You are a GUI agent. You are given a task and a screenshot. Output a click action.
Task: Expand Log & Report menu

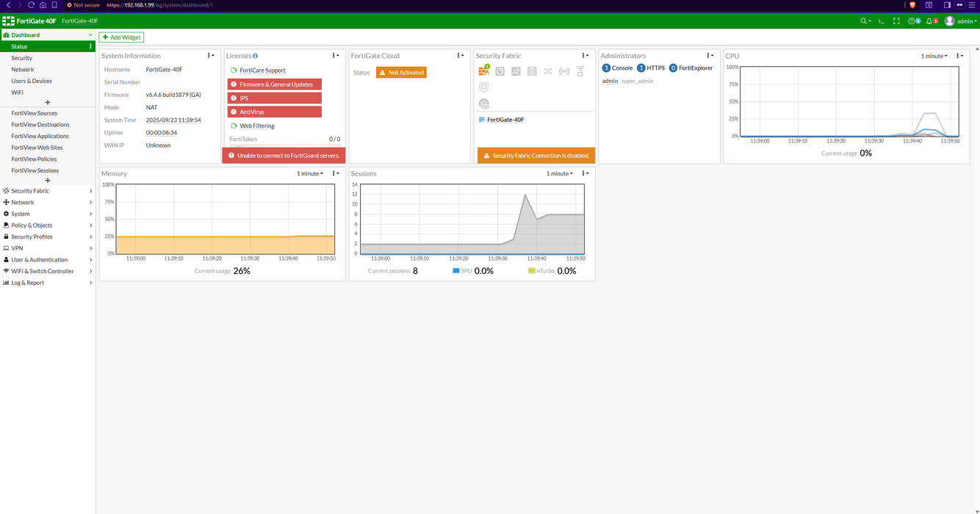pos(48,283)
